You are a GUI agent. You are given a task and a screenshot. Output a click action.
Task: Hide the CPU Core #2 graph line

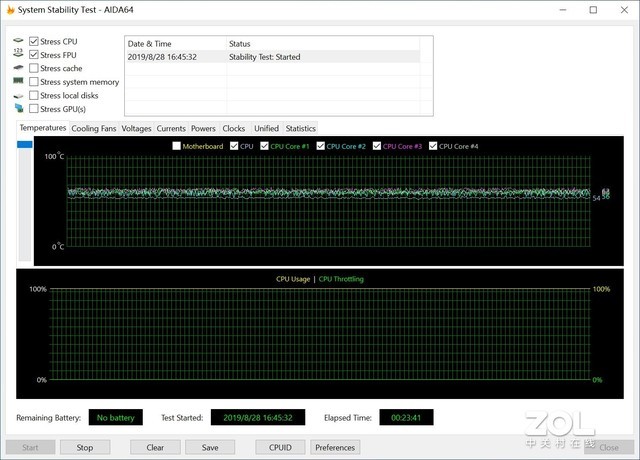321,146
